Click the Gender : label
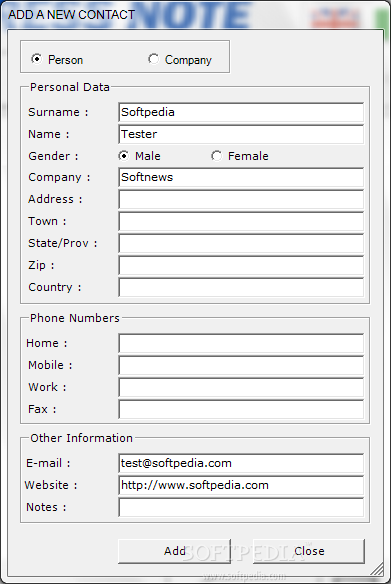391x584 pixels. click(53, 156)
